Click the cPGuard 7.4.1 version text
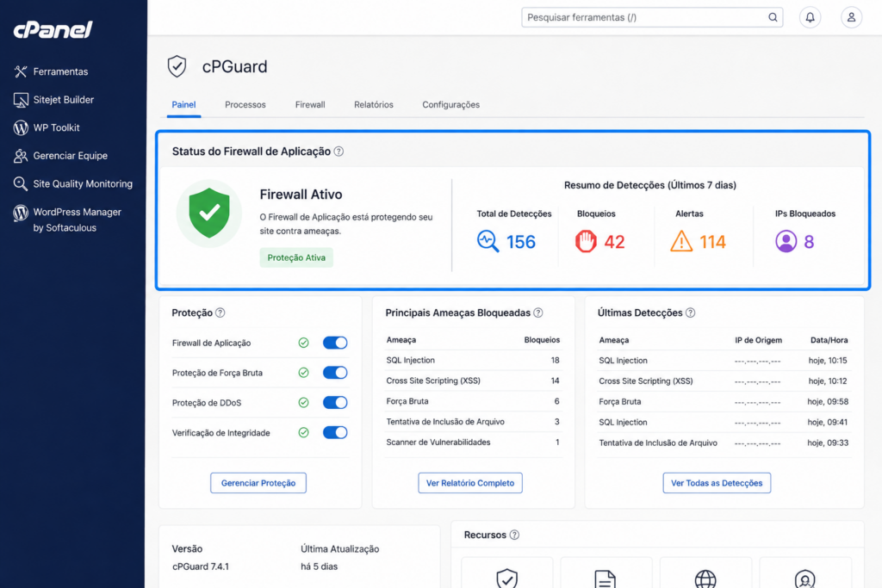882x588 pixels. (x=201, y=566)
